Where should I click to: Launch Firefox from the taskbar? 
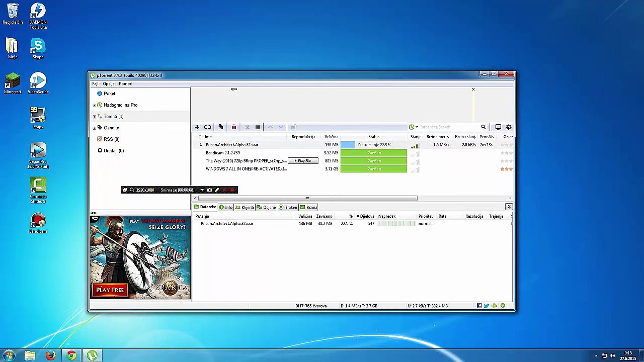click(x=50, y=356)
